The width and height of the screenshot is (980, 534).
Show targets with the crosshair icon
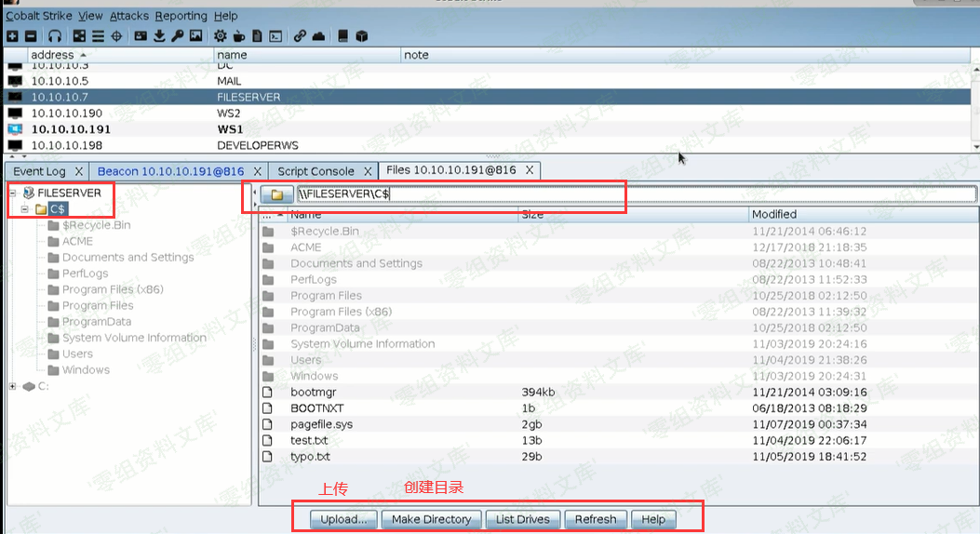click(116, 36)
